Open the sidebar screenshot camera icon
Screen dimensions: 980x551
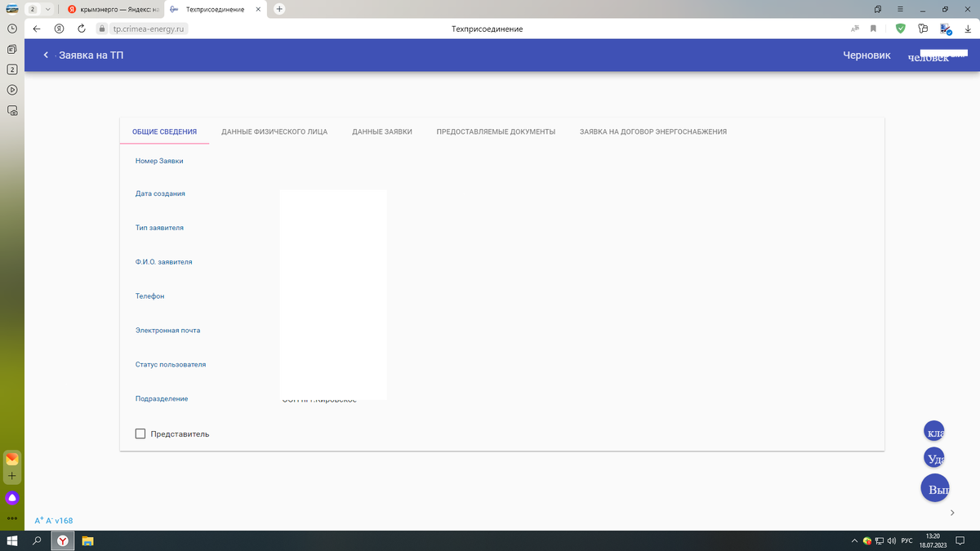point(12,109)
